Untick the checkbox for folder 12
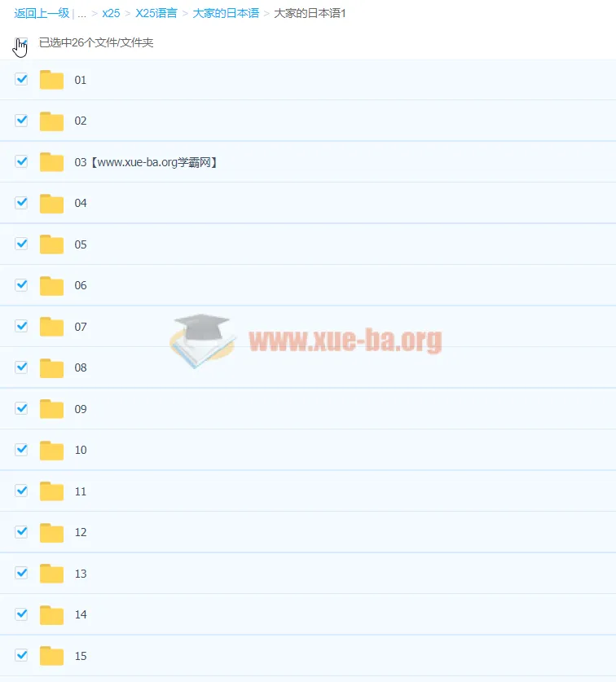Screen dimensions: 616x682 coord(22,531)
